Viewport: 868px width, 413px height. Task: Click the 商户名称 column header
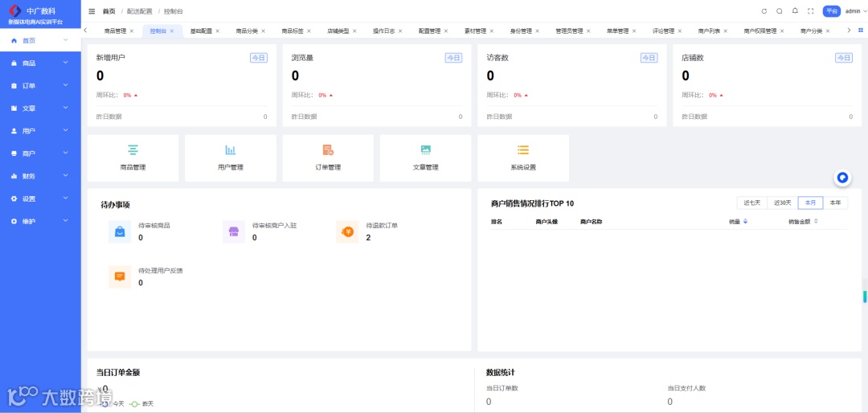(x=592, y=222)
